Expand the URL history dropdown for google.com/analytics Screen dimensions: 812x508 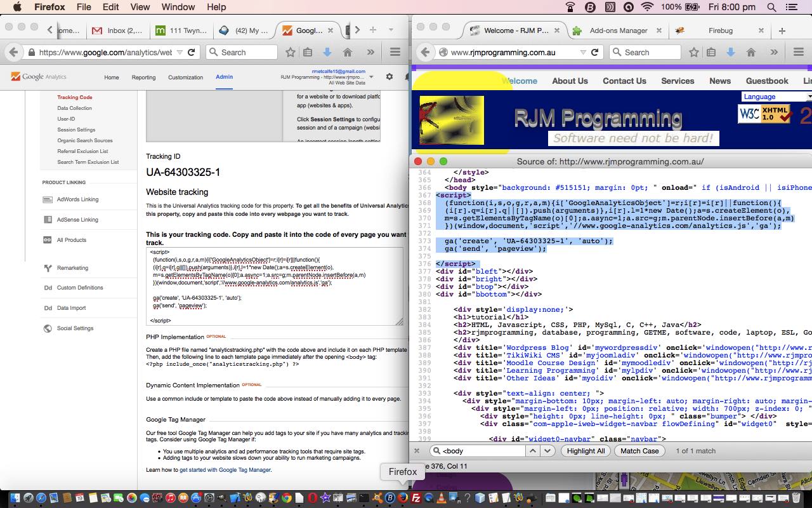tap(180, 52)
